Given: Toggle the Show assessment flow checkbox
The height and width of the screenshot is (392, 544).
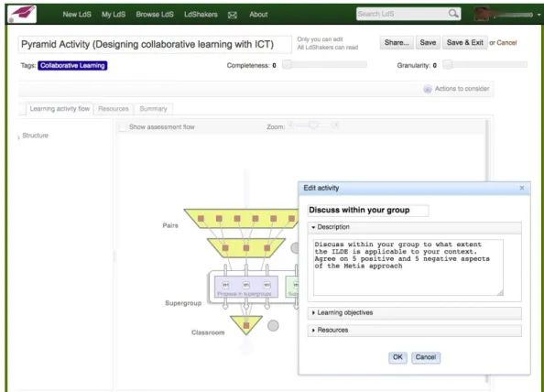Looking at the screenshot, I should pyautogui.click(x=123, y=127).
